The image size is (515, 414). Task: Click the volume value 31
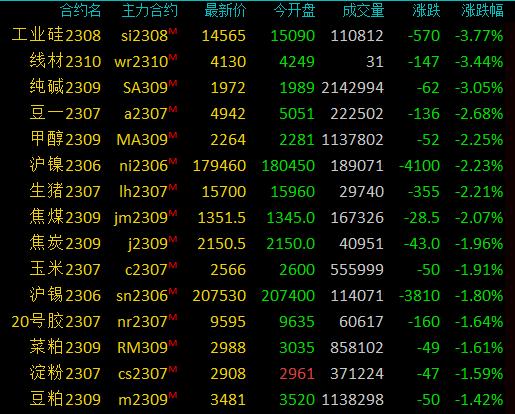point(375,62)
